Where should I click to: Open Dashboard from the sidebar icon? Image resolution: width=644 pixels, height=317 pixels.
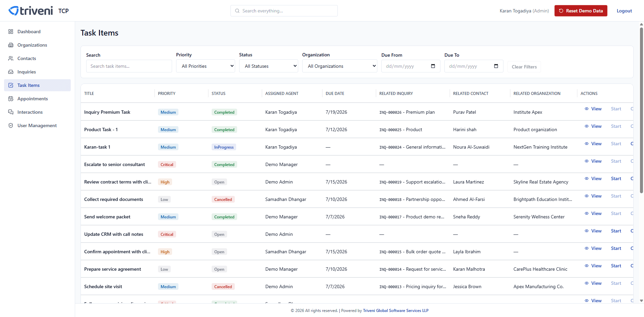11,32
